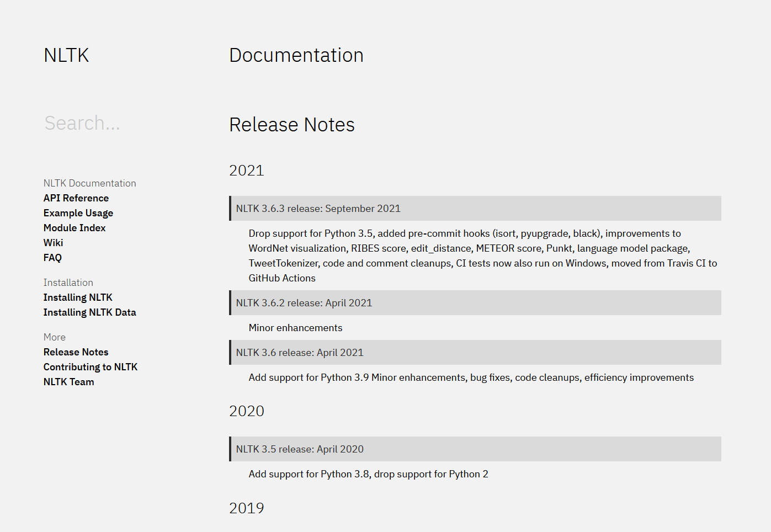Open the FAQ page
Viewport: 771px width, 532px height.
click(x=52, y=258)
